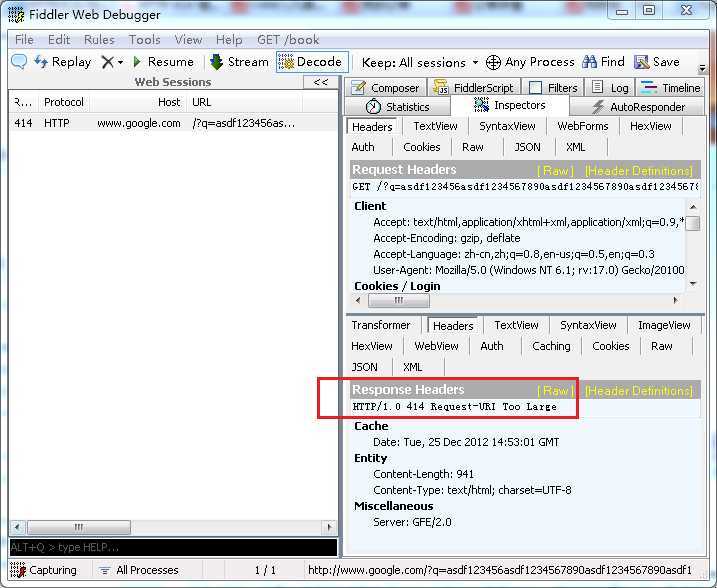Click Response Headers [Header Definitions] link
This screenshot has width=717, height=588.
(x=639, y=391)
